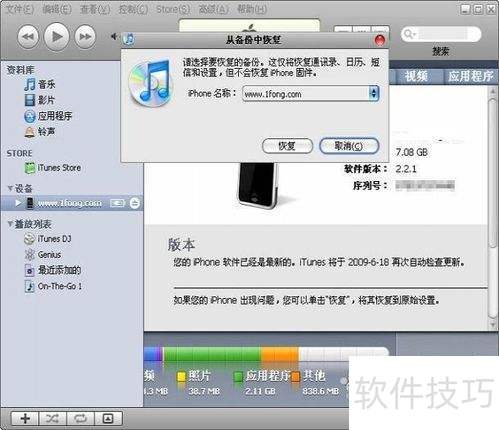Viewport: 499px width, 430px height.
Task: Click 取消(C) button in dialog
Action: click(349, 146)
